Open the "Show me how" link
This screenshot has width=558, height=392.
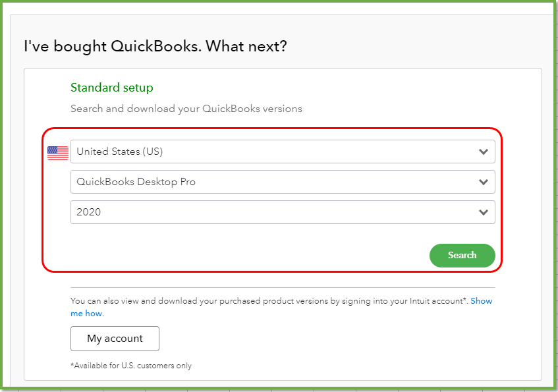tap(482, 301)
